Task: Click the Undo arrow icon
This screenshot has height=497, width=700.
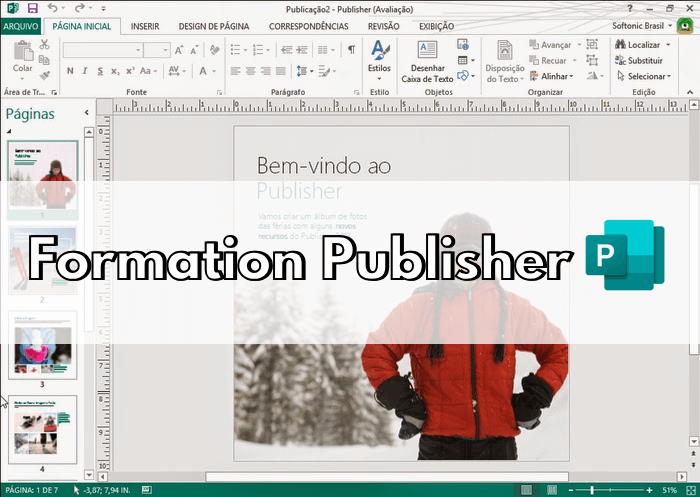Action: (x=52, y=8)
